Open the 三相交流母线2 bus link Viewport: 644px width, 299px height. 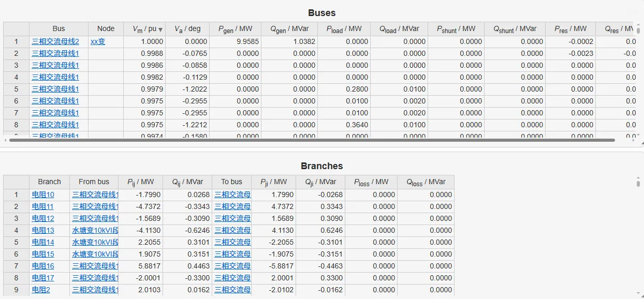[55, 41]
